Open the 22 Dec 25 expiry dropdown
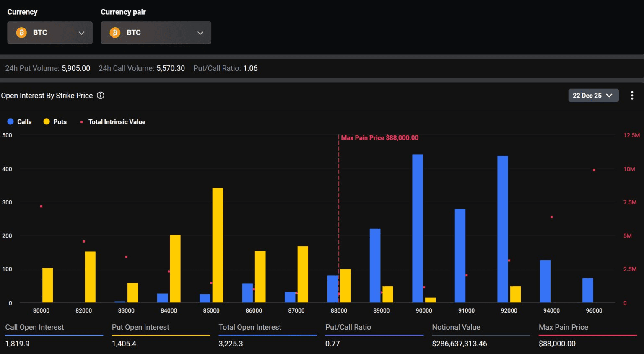 click(593, 96)
